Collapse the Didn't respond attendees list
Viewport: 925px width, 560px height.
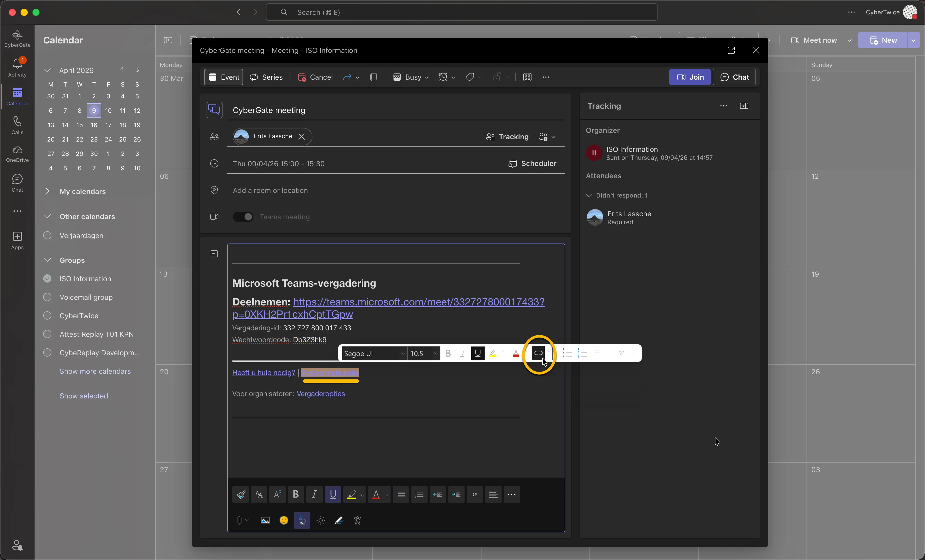589,195
